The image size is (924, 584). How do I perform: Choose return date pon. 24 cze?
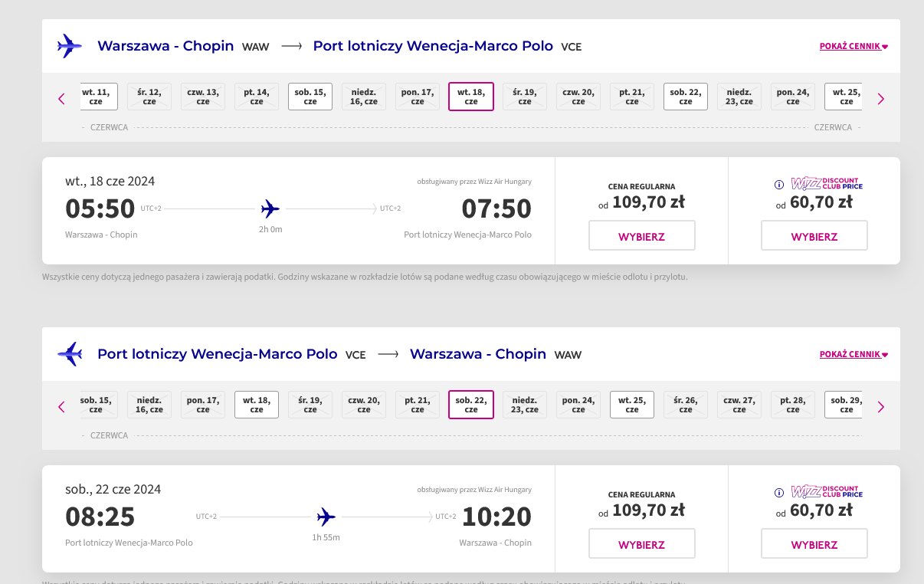point(578,405)
